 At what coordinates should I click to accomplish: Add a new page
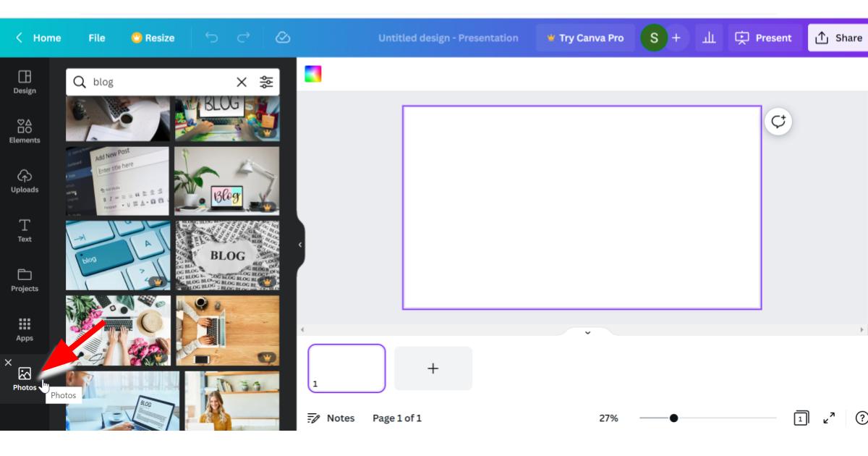pyautogui.click(x=433, y=368)
